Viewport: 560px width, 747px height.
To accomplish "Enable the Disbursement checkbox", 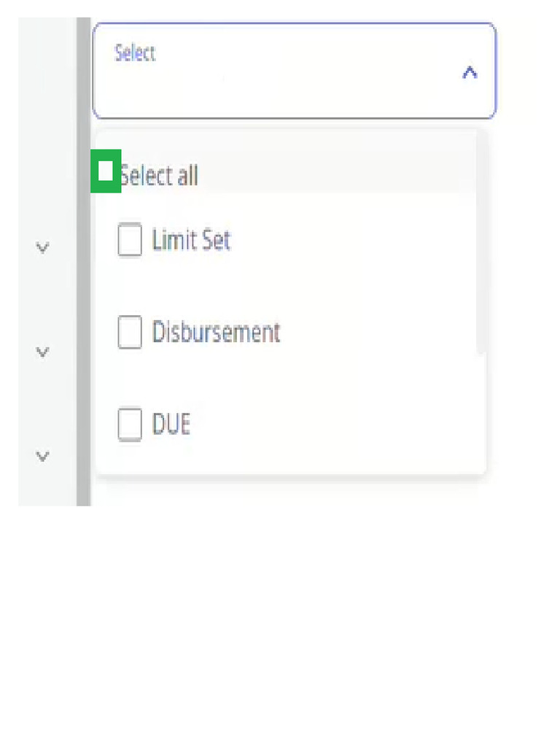I will coord(130,333).
